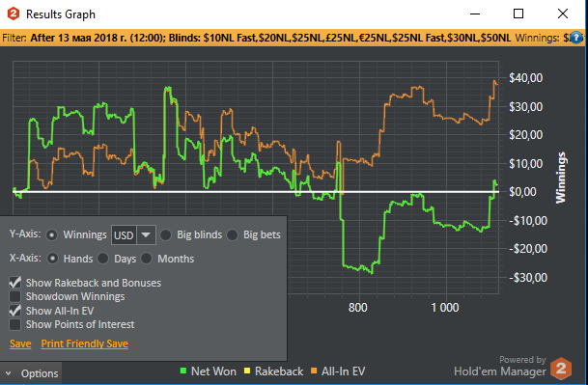Click the blue help question mark icon
The width and height of the screenshot is (588, 385).
point(576,38)
